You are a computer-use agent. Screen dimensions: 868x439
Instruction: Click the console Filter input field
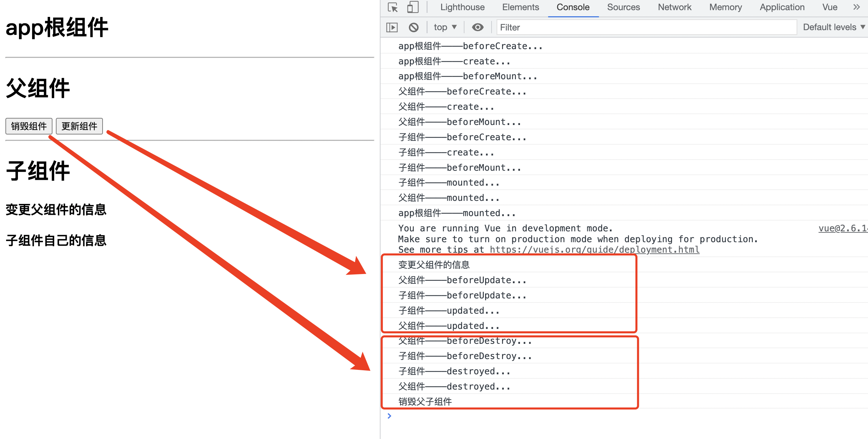point(646,27)
